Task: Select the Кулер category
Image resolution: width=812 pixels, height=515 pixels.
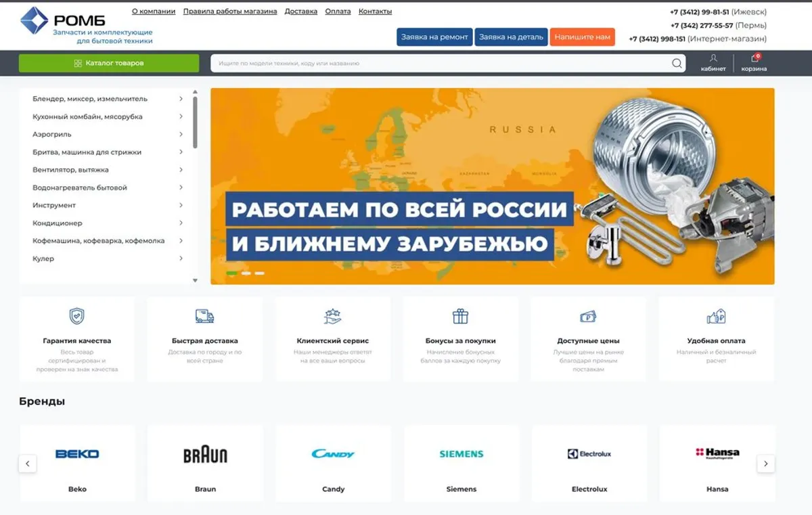Action: pyautogui.click(x=43, y=259)
